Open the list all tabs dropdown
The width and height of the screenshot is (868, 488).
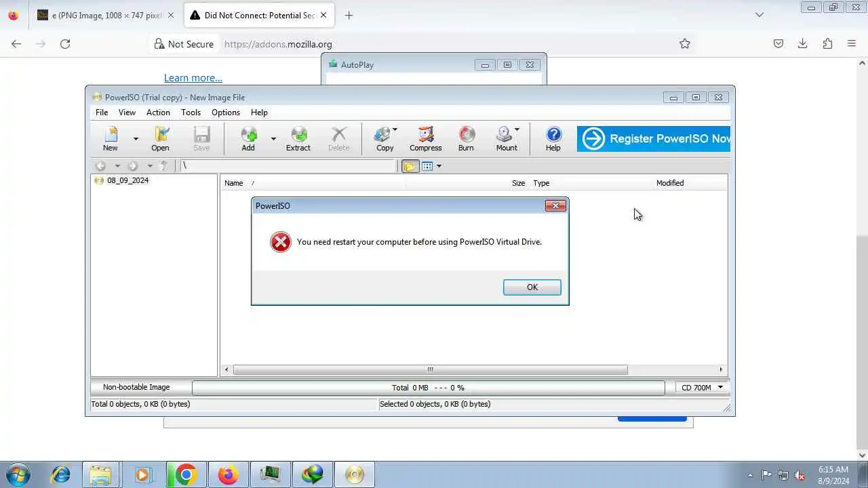pyautogui.click(x=759, y=15)
